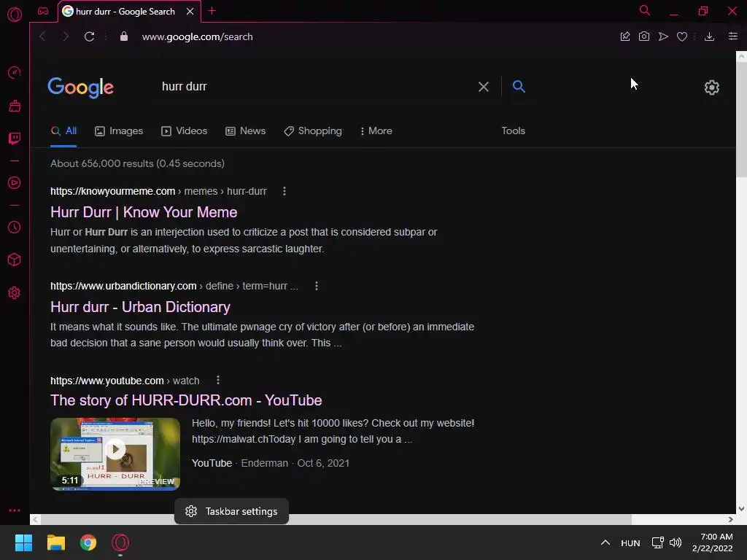Open a new tab with plus button
The image size is (747, 560).
[212, 11]
